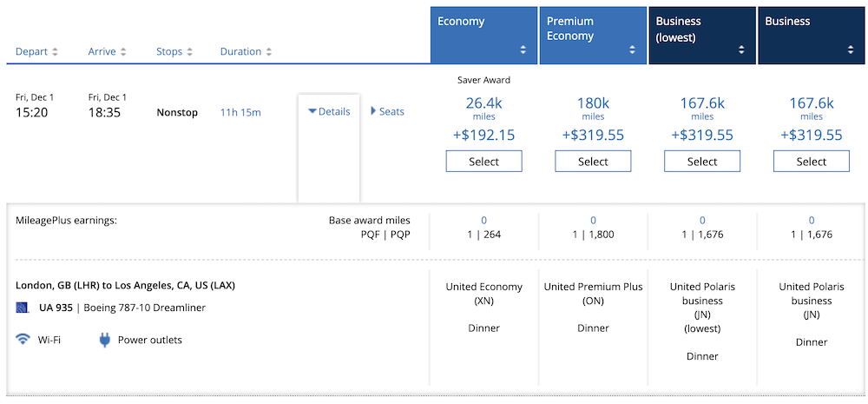
Task: Click the 11h 15m duration link
Action: (x=240, y=112)
